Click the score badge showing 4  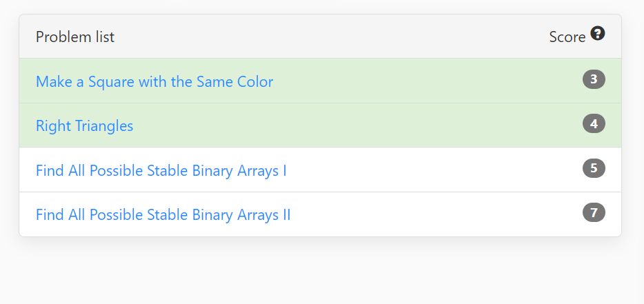tap(594, 123)
